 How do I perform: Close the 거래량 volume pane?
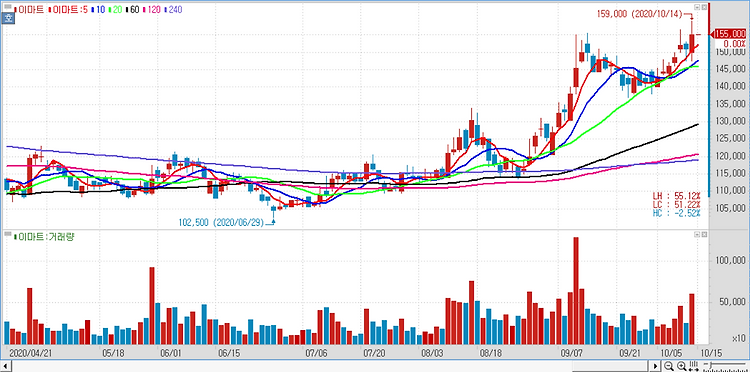[704, 234]
